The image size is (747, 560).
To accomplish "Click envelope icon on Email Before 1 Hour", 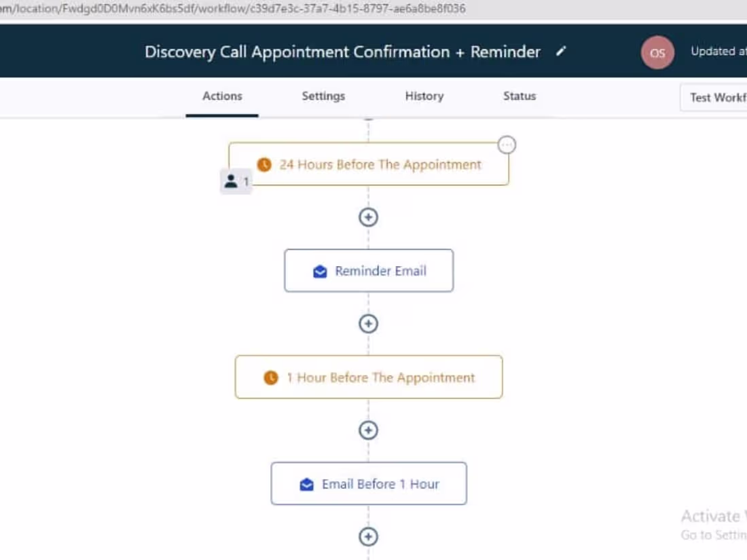I will coord(307,484).
